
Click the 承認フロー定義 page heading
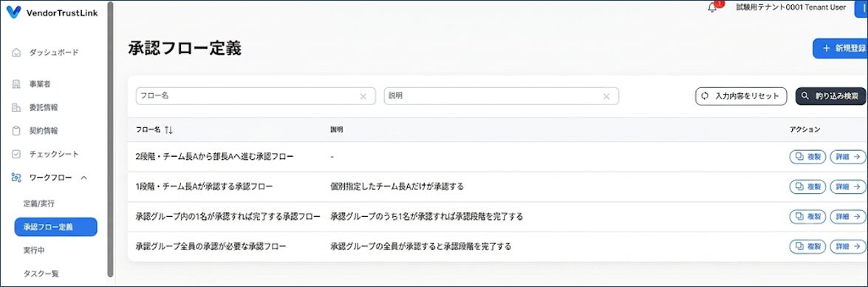185,48
